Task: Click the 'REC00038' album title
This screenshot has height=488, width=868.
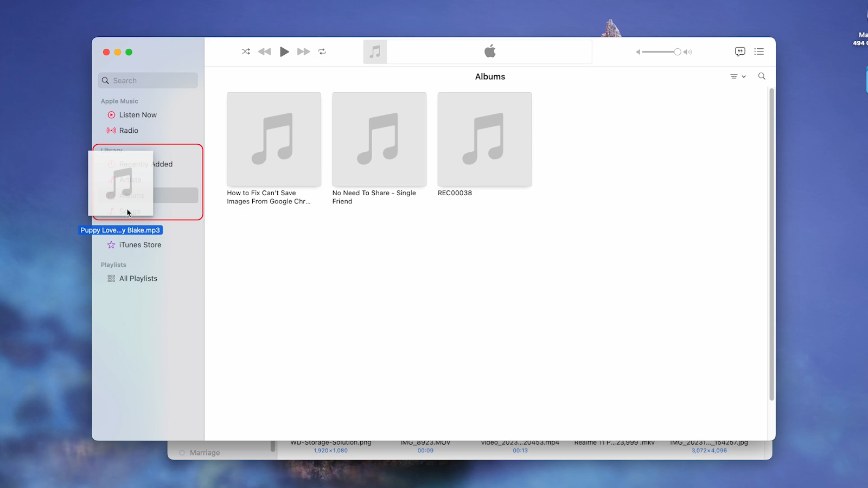Action: coord(455,193)
